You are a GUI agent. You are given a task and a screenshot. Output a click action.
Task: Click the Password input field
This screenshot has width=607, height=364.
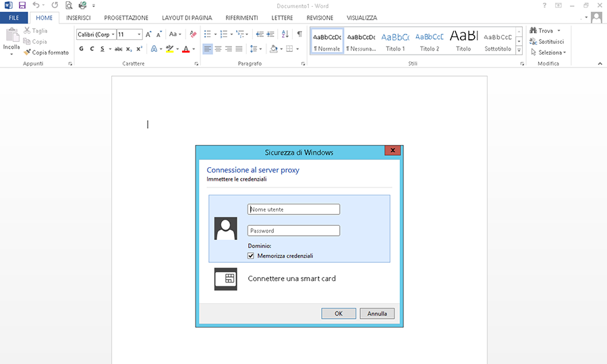(x=294, y=231)
